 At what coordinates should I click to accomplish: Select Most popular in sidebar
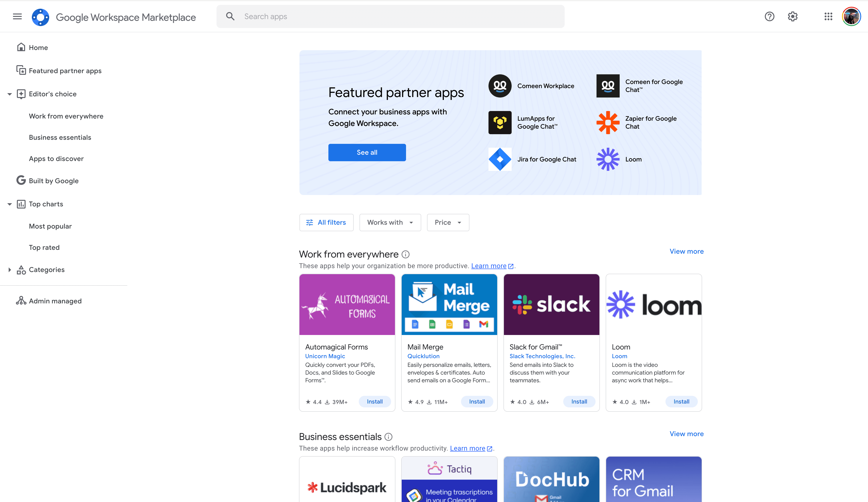(x=50, y=226)
